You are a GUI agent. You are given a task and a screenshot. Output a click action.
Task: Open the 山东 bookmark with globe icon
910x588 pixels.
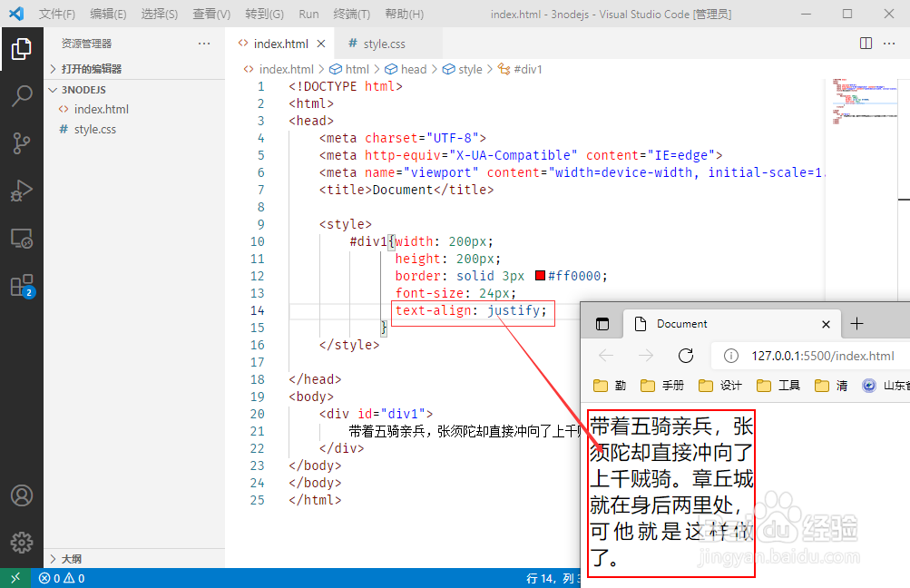click(x=886, y=386)
